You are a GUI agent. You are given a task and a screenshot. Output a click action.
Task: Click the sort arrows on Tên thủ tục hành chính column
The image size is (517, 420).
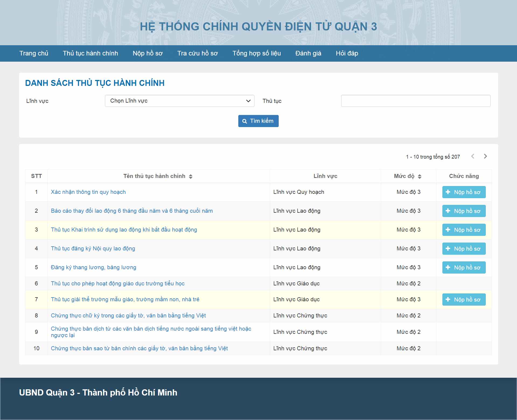coord(191,176)
